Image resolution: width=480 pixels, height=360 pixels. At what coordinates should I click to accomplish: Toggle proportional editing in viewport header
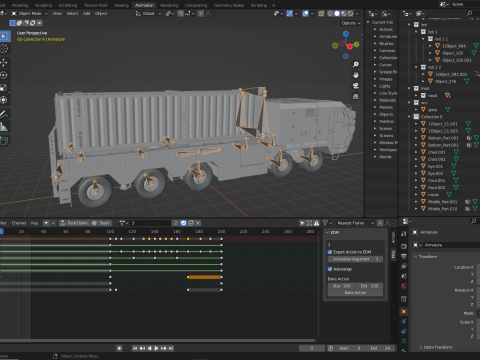(200, 14)
